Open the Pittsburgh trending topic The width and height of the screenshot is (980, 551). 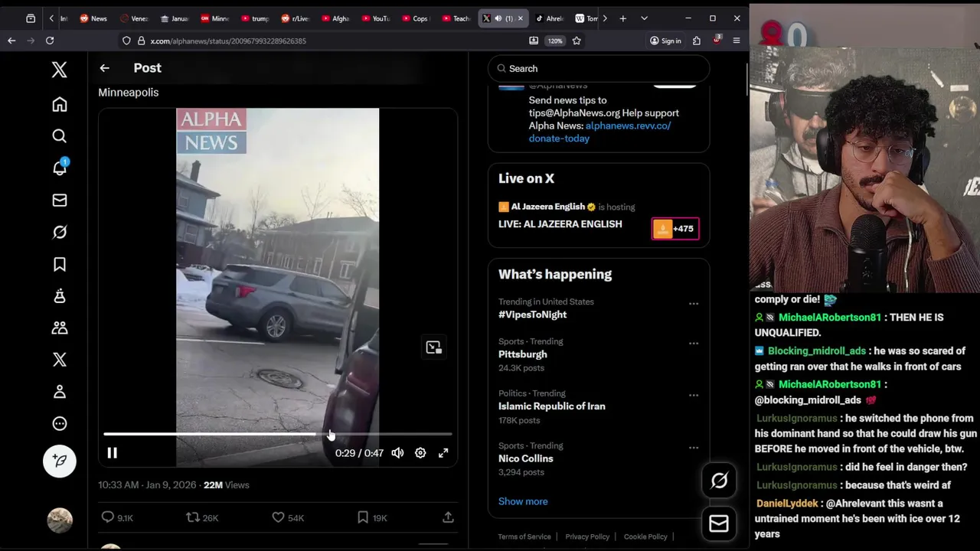[523, 354]
